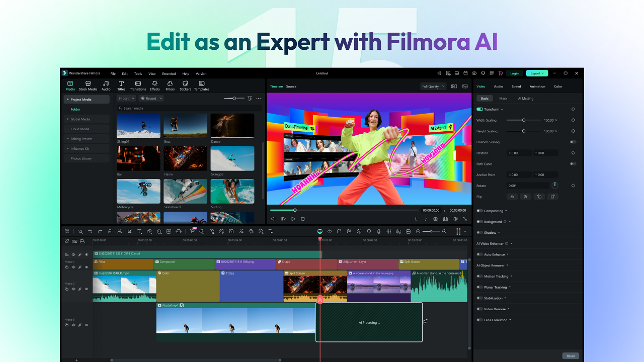This screenshot has width=644, height=362.
Task: Add keyframe diamond for Width Scaling
Action: coord(573,120)
